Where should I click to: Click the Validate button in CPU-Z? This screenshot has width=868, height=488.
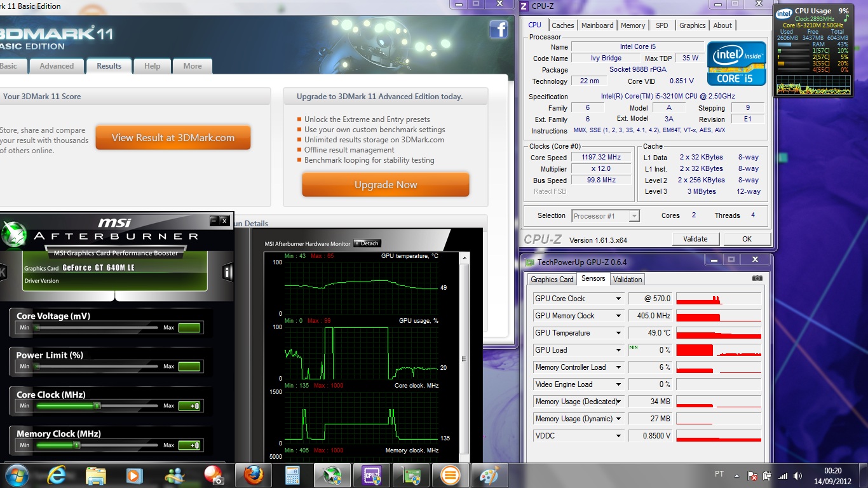click(695, 239)
